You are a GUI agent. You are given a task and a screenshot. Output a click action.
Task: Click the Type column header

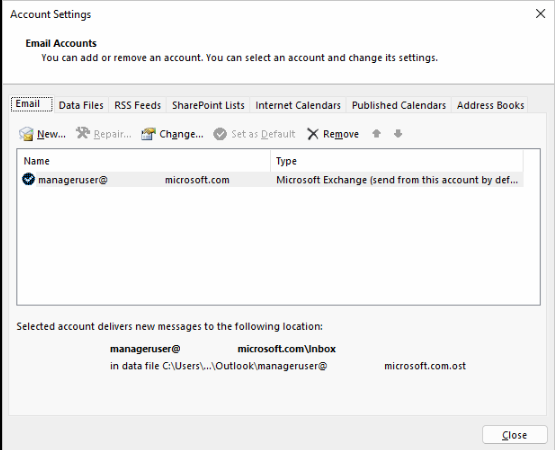click(397, 161)
